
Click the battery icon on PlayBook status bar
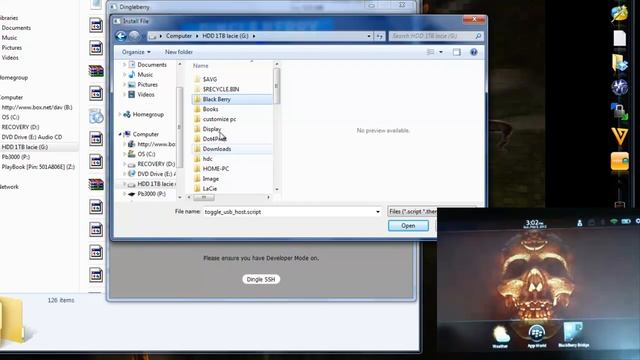(x=626, y=221)
